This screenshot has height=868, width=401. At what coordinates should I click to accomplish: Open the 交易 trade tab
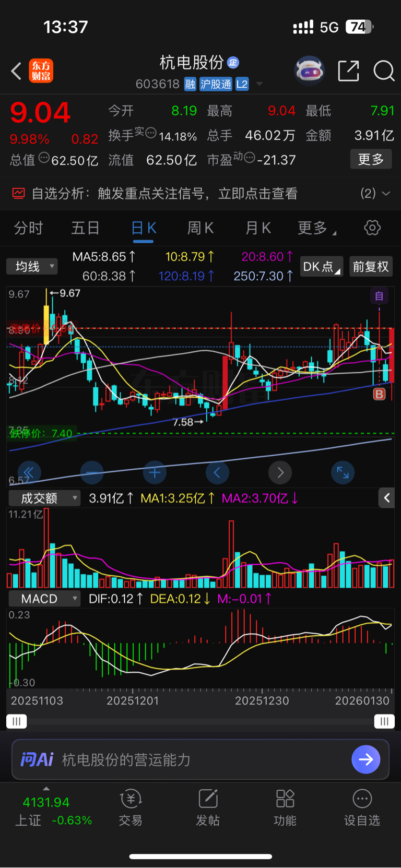pos(131,808)
